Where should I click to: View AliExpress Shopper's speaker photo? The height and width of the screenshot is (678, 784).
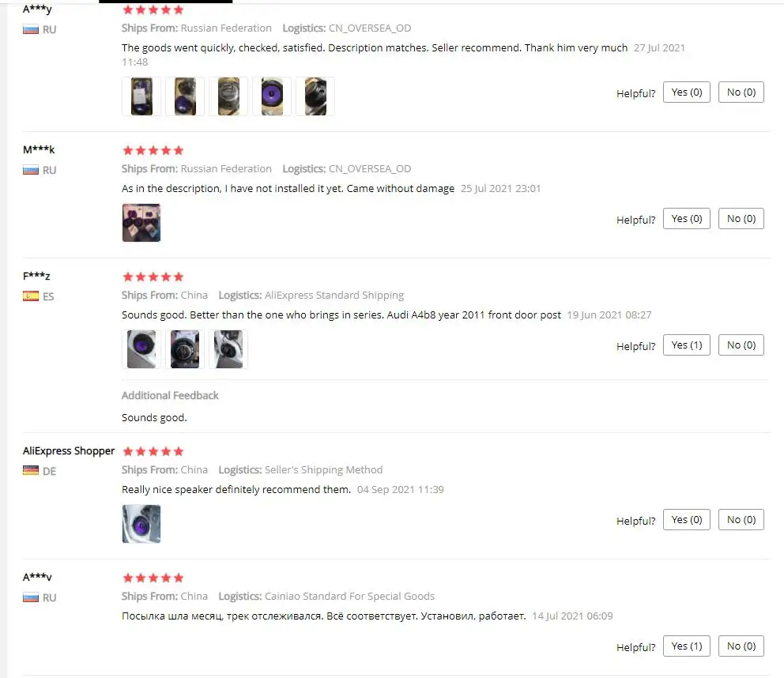coord(141,524)
